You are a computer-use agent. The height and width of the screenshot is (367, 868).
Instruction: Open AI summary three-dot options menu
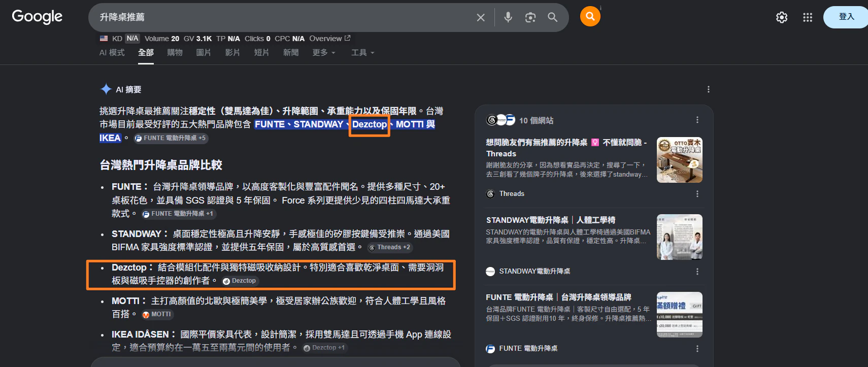click(x=709, y=89)
